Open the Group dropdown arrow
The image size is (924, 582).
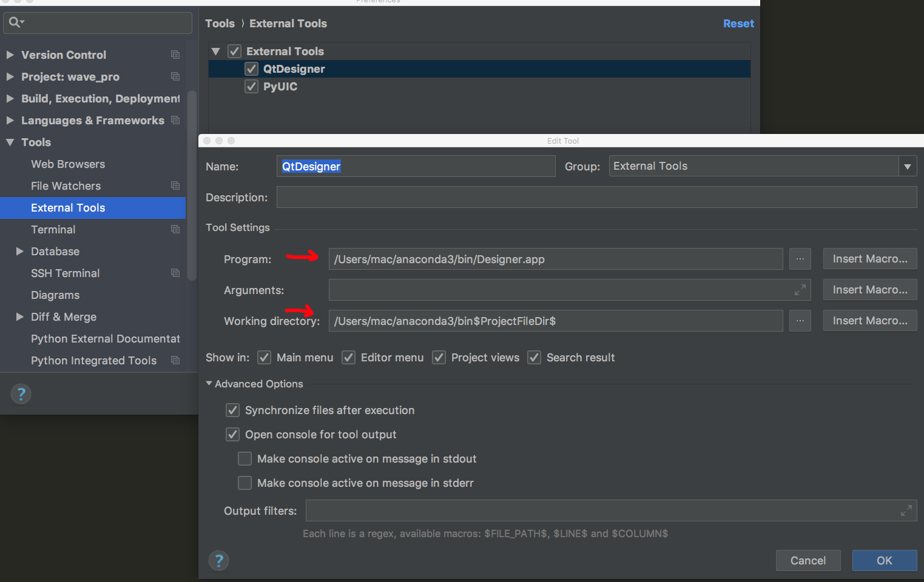pos(907,166)
